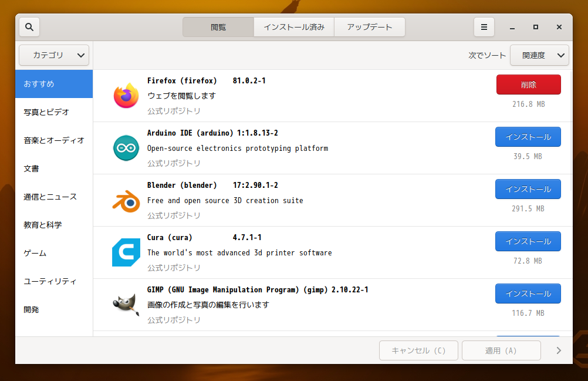The height and width of the screenshot is (381, 588).
Task: Select the 写真とビデオ category
Action: pos(54,112)
